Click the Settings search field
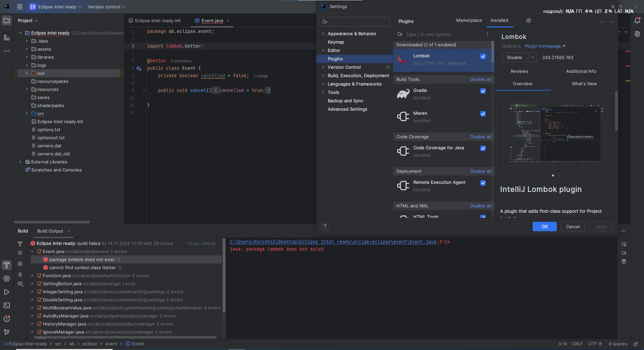 pos(355,22)
